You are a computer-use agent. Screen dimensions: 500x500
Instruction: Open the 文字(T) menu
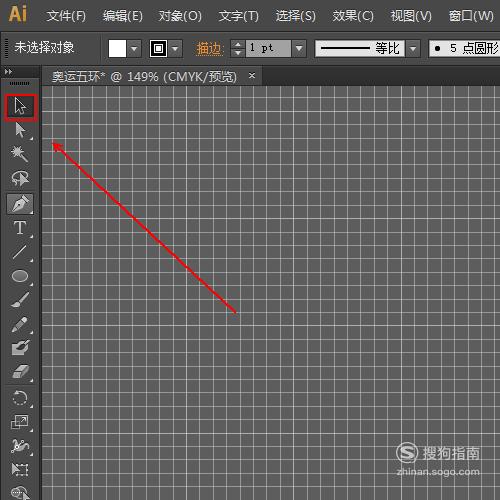coord(239,16)
